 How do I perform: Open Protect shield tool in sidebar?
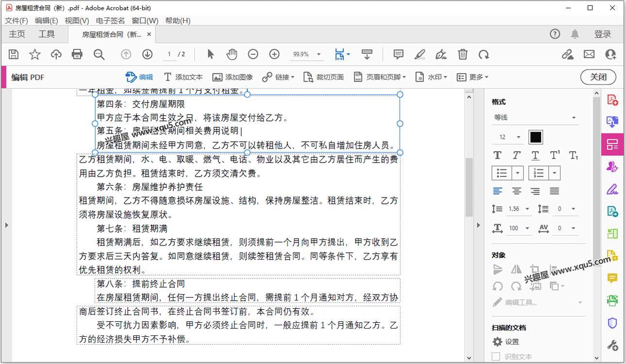tap(612, 323)
